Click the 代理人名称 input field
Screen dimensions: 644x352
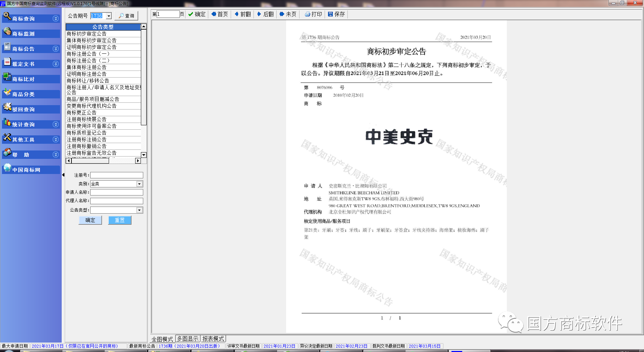pos(117,201)
